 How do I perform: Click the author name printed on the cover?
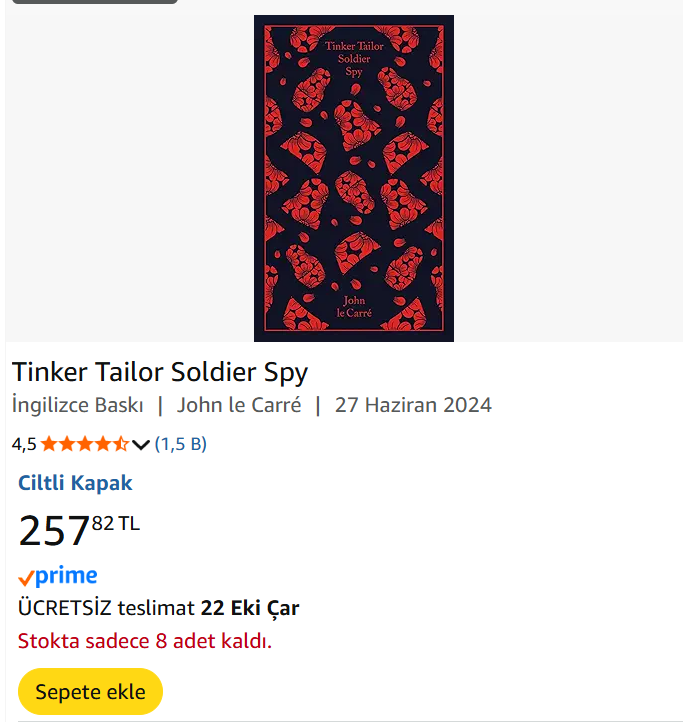coord(357,306)
